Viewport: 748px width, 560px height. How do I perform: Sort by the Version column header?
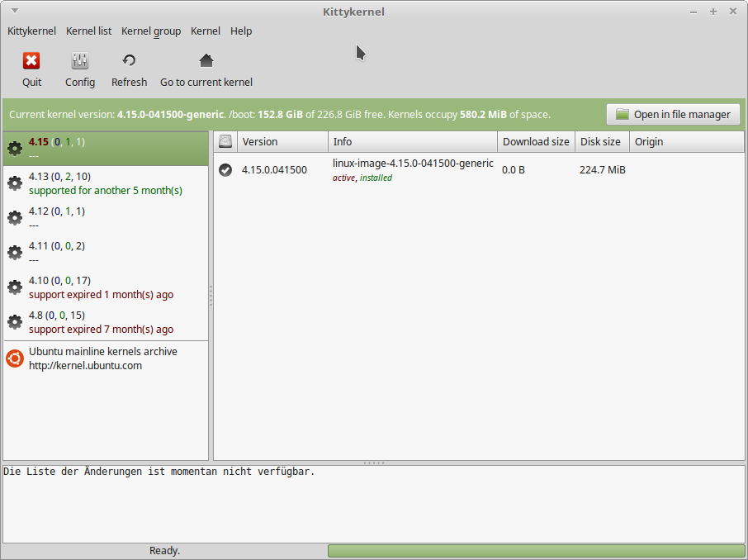(282, 142)
